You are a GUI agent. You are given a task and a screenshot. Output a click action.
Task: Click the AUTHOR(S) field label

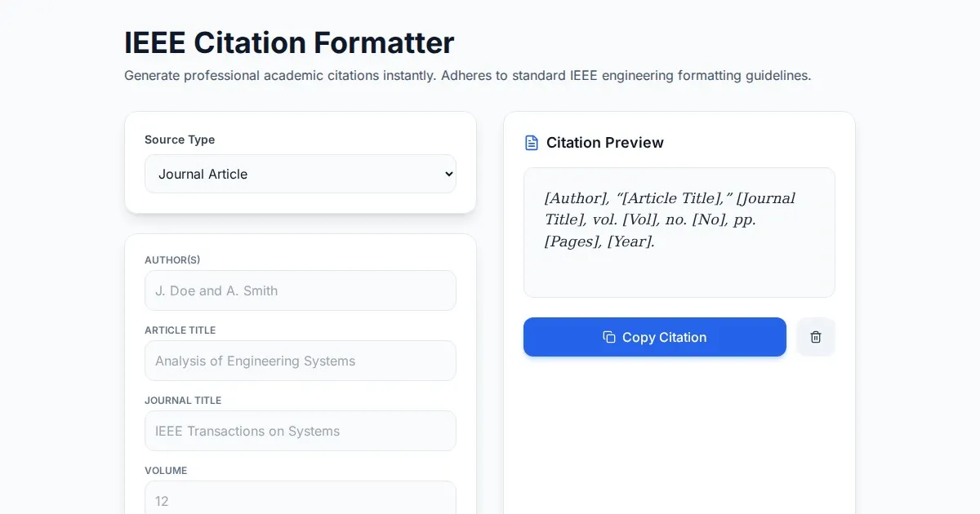(172, 260)
